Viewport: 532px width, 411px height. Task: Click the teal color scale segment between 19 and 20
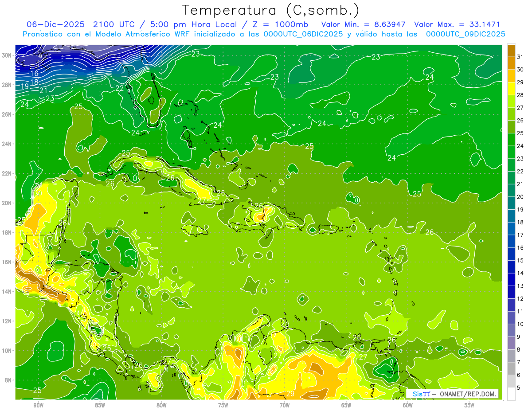tap(511, 203)
